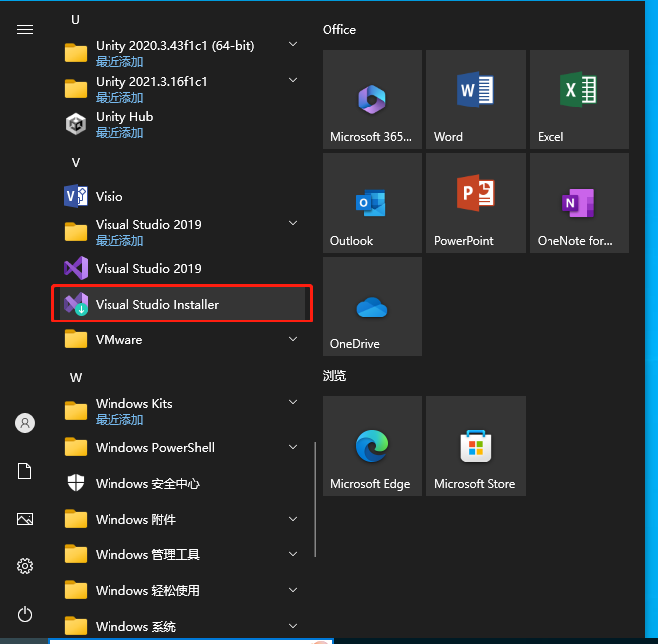Screen dimensions: 658x644
Task: Select Visual Studio Installer text label
Action: [157, 304]
